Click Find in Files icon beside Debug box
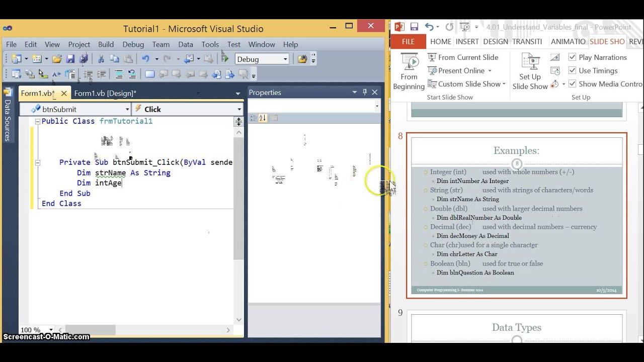The height and width of the screenshot is (362, 644). tap(302, 59)
